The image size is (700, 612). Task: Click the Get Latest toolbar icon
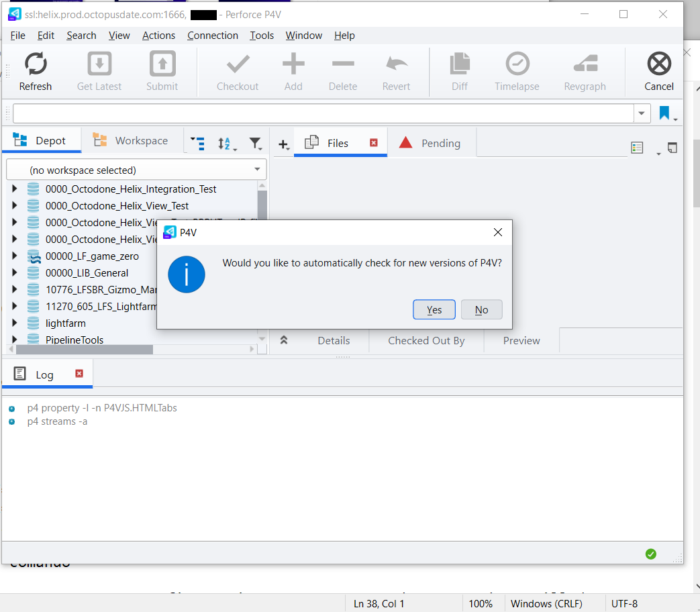coord(99,64)
